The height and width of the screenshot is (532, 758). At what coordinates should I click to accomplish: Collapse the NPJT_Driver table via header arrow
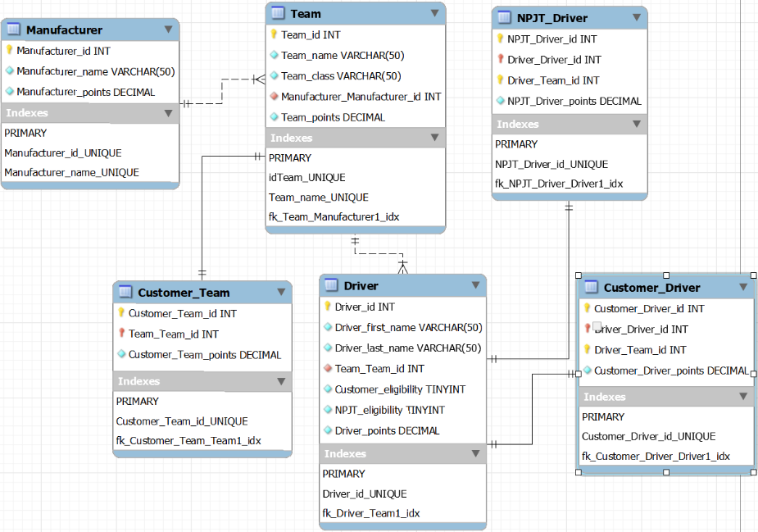[x=638, y=17]
